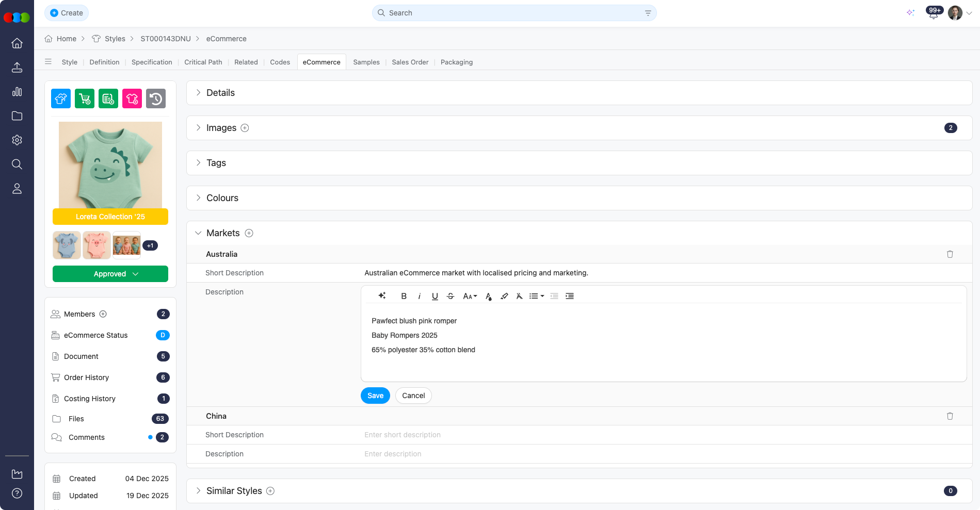The height and width of the screenshot is (510, 980).
Task: Click the blue romper thumbnail below the main image
Action: (x=67, y=245)
